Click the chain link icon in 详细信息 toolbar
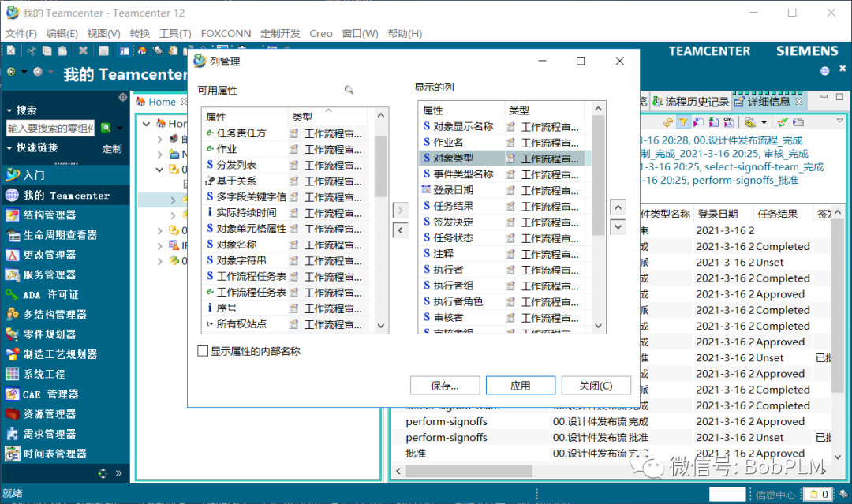The height and width of the screenshot is (504, 852). [750, 122]
